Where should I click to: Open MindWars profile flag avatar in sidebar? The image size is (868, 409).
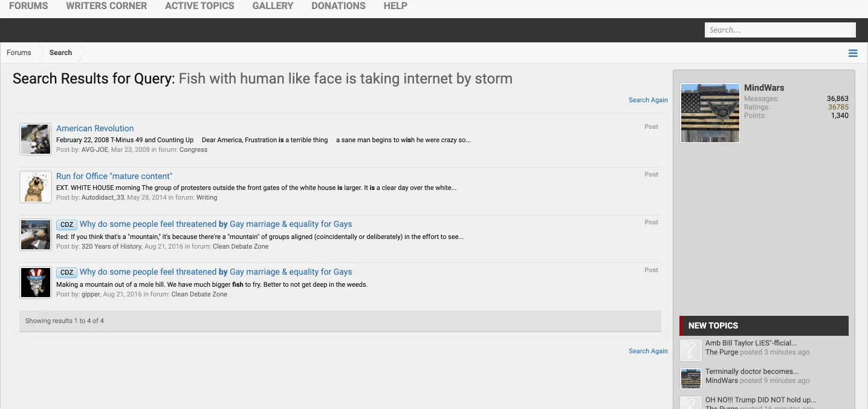710,113
